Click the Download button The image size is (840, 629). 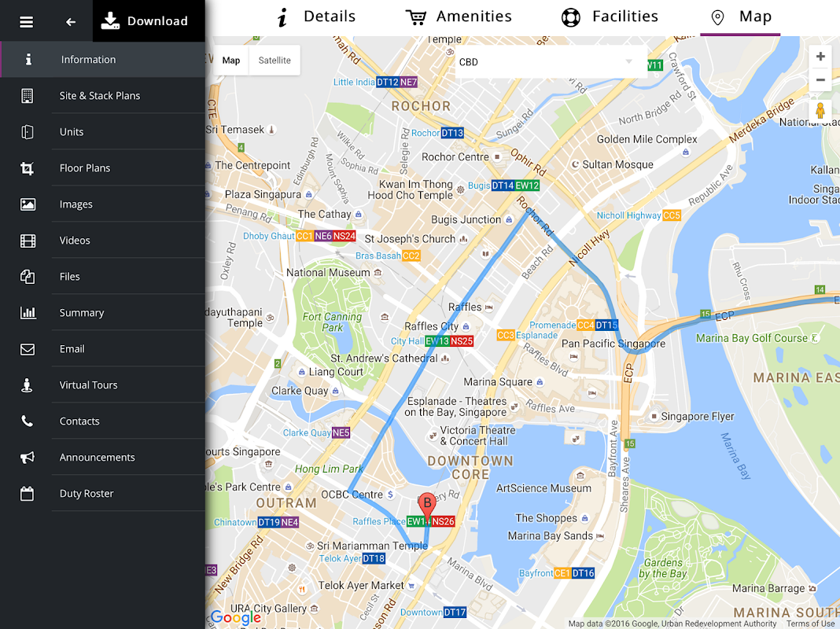pyautogui.click(x=149, y=21)
